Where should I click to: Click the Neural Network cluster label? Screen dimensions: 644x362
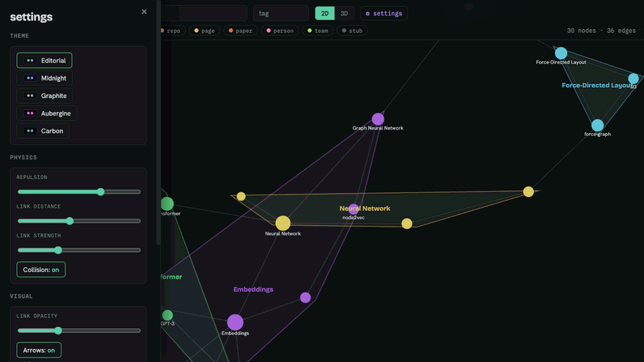tap(364, 208)
